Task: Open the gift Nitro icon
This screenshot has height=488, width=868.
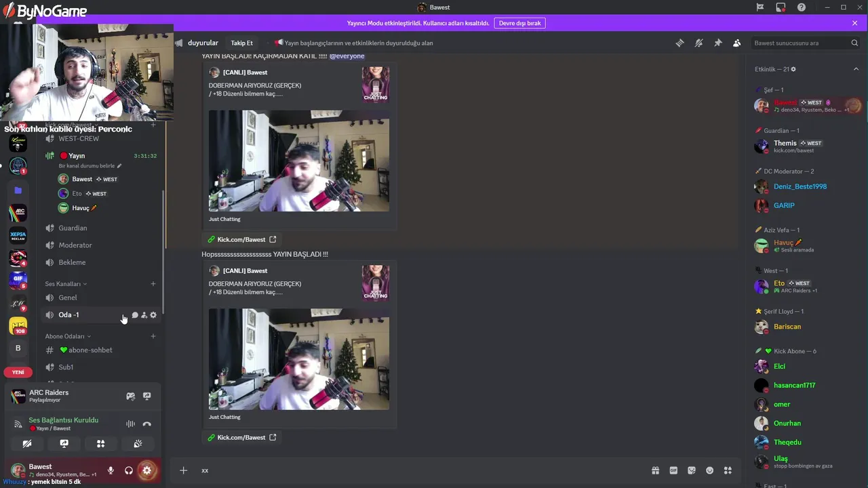Action: (x=655, y=470)
